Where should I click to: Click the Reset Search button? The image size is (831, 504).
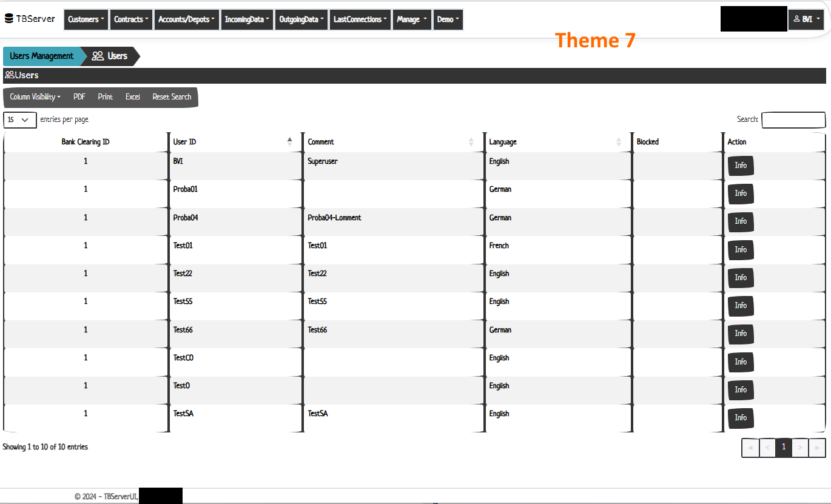[x=172, y=97]
